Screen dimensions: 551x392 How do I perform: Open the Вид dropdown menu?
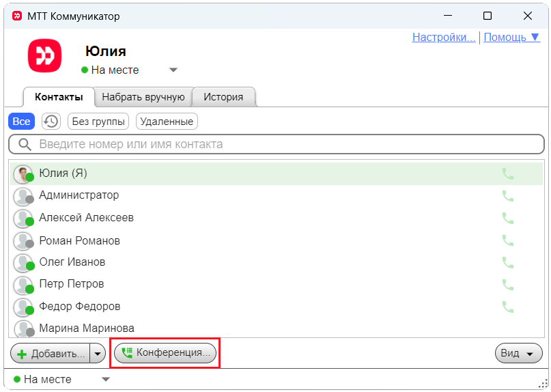click(x=518, y=353)
